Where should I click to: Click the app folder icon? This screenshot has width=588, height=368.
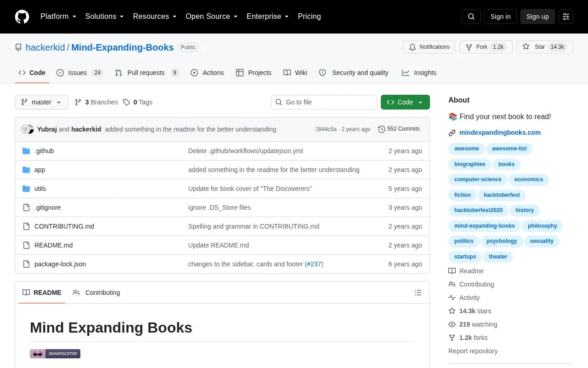[x=26, y=170]
